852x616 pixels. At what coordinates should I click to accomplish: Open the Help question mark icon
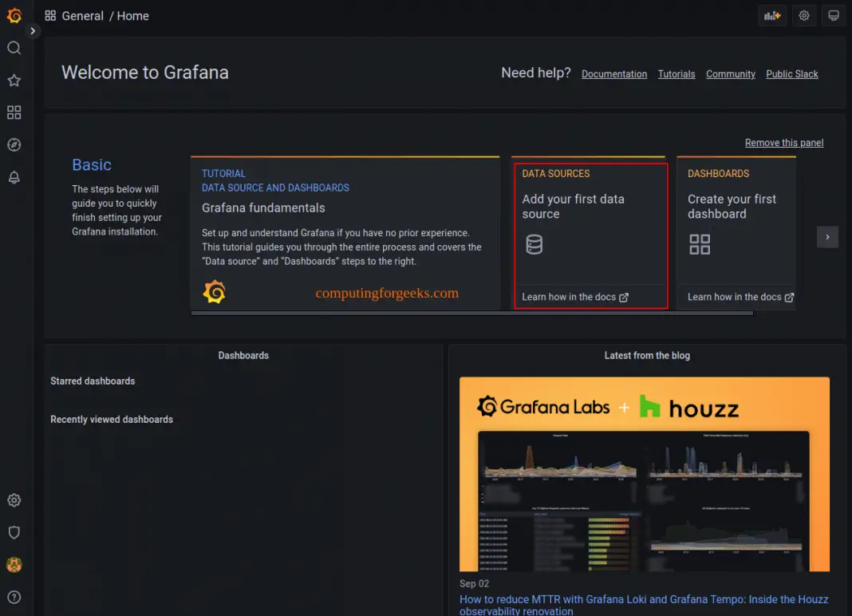pyautogui.click(x=14, y=597)
